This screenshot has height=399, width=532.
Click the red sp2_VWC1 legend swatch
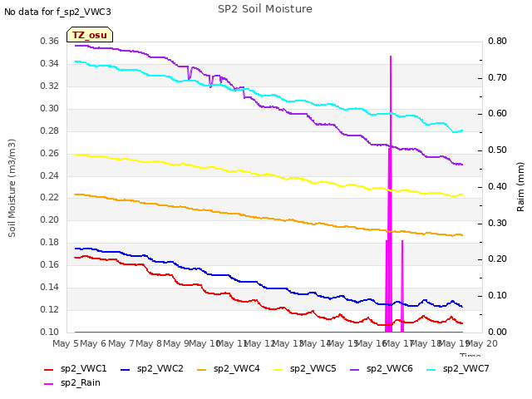49,370
